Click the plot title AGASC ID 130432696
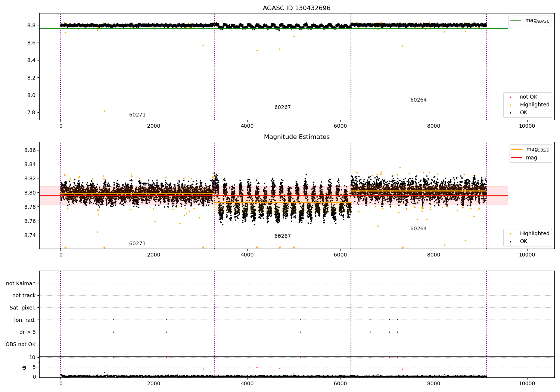This screenshot has width=560, height=392. (296, 8)
